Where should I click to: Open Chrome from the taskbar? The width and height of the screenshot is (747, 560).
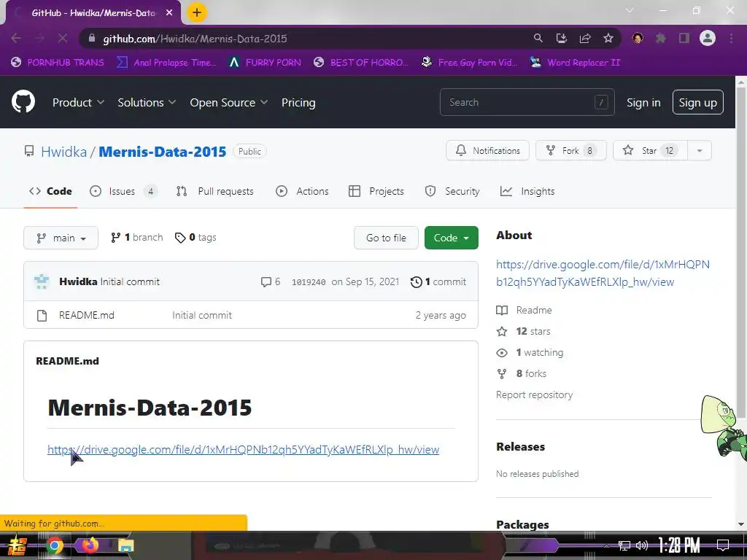55,545
